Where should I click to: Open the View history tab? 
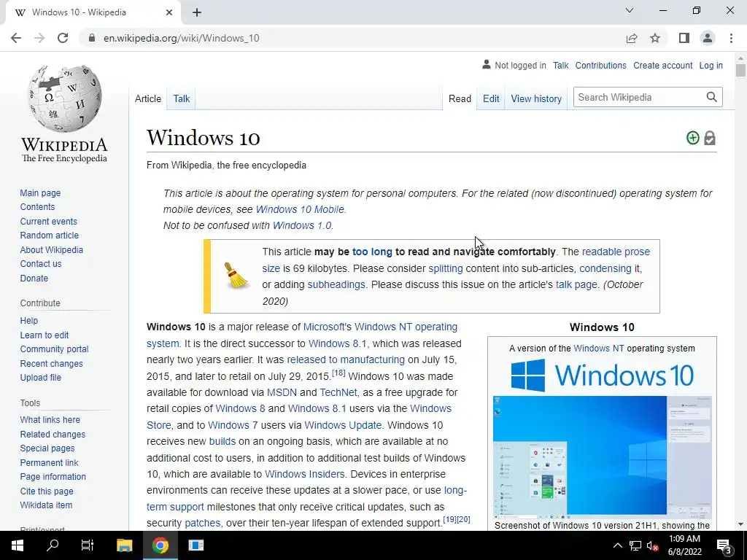pyautogui.click(x=536, y=98)
